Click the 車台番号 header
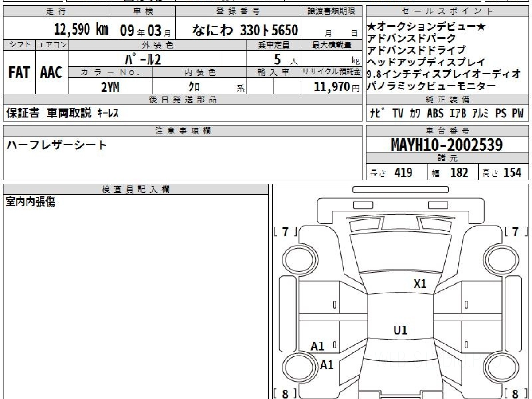Image resolution: width=532 pixels, height=399 pixels. click(x=448, y=131)
